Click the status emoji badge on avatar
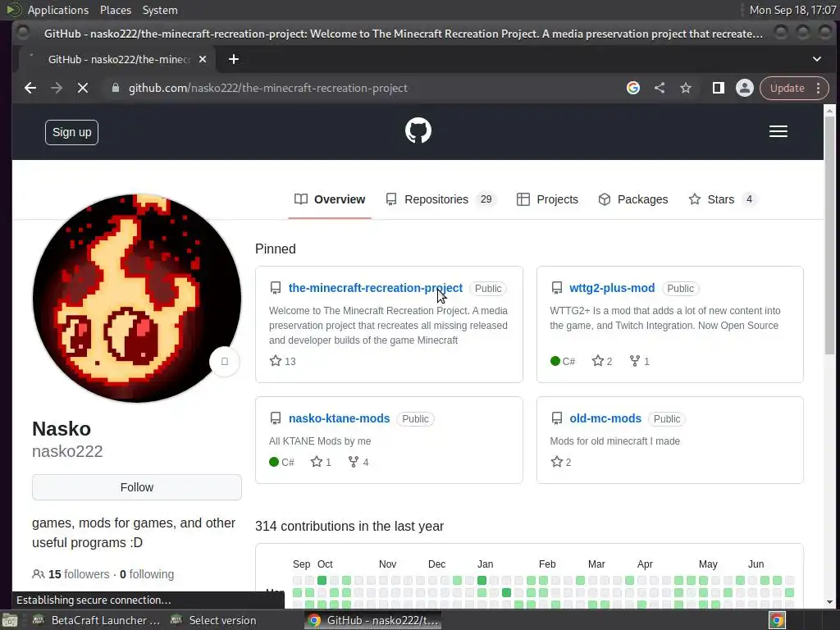 225,362
